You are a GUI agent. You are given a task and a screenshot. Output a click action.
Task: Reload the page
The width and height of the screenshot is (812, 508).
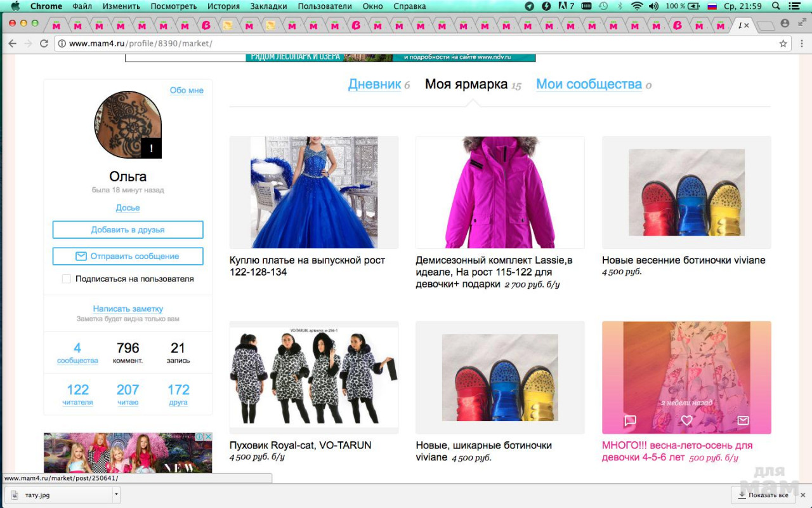tap(44, 44)
